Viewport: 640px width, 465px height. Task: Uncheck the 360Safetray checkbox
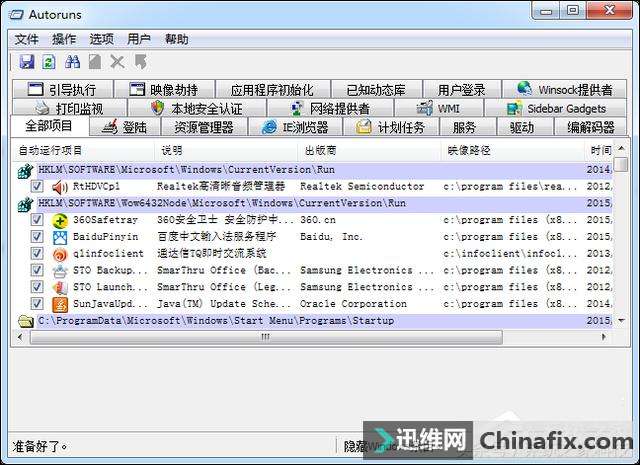[x=37, y=220]
